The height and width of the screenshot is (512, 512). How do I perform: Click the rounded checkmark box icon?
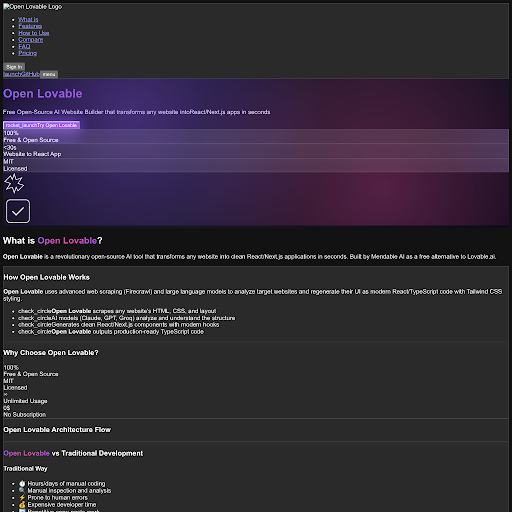click(18, 211)
